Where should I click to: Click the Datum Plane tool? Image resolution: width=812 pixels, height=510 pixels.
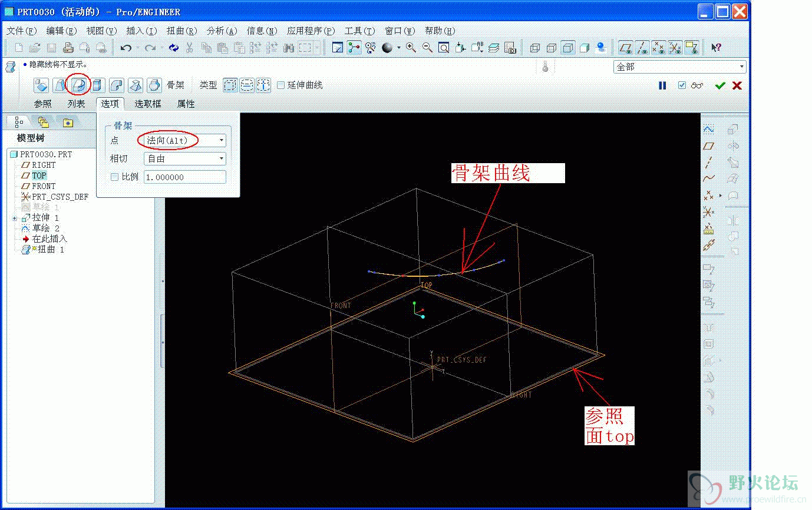coord(709,145)
